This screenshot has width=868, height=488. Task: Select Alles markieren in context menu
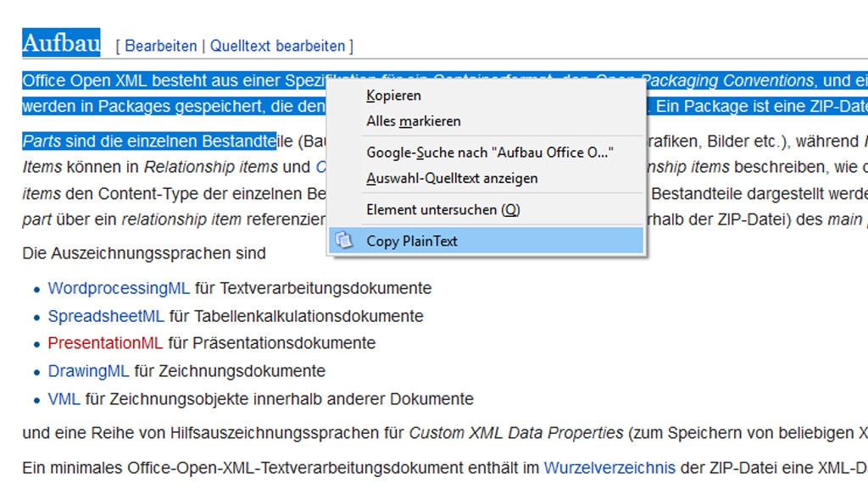tap(413, 121)
